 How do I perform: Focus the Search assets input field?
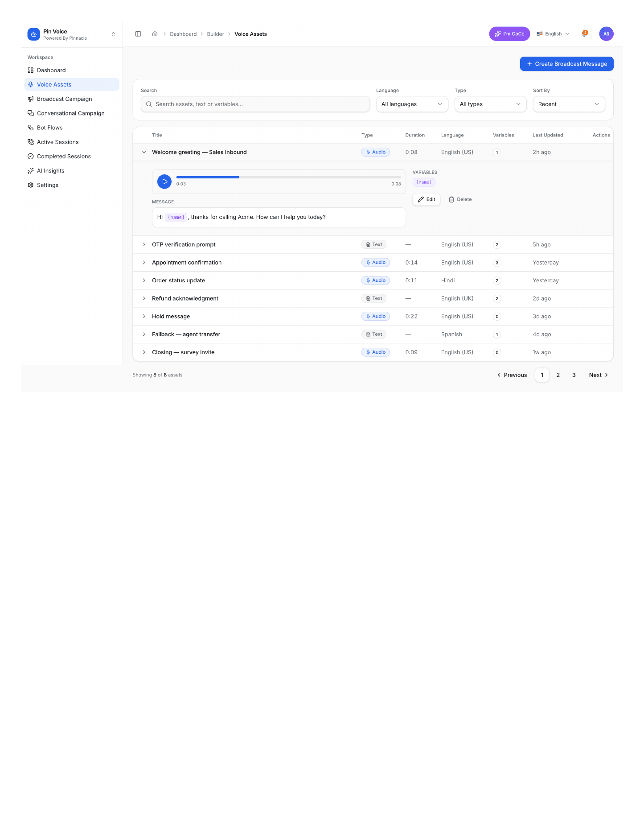(x=255, y=104)
